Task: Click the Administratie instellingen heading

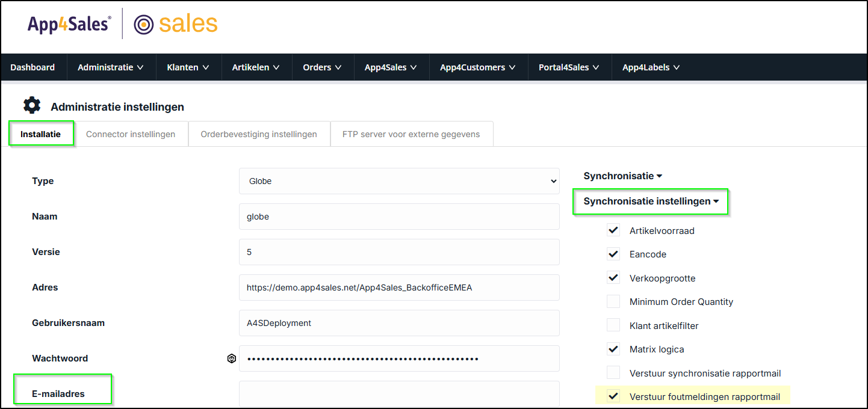Action: pyautogui.click(x=117, y=107)
